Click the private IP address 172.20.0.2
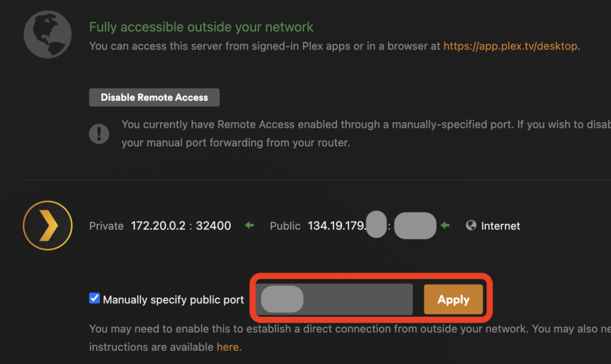This screenshot has height=364, width=611. [x=156, y=226]
